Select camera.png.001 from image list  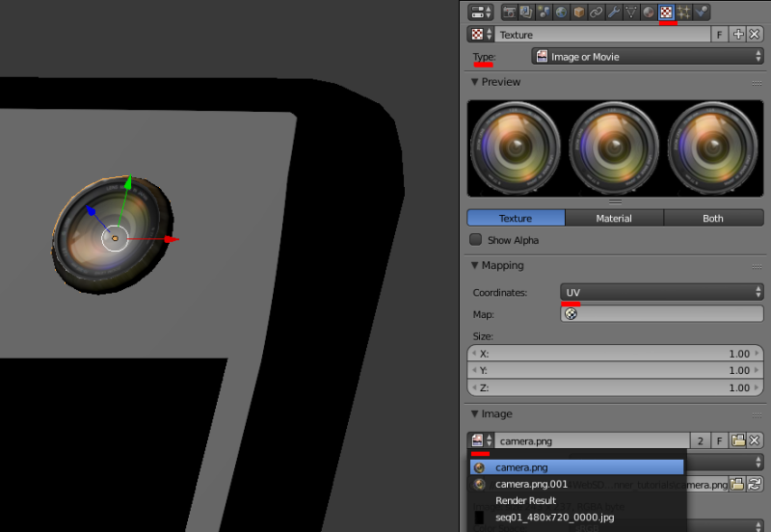pos(531,484)
